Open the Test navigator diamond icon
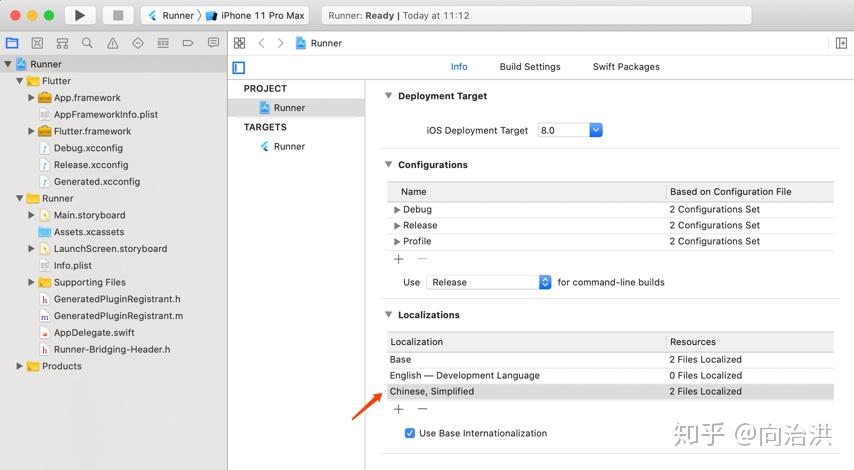854x470 pixels. click(138, 43)
